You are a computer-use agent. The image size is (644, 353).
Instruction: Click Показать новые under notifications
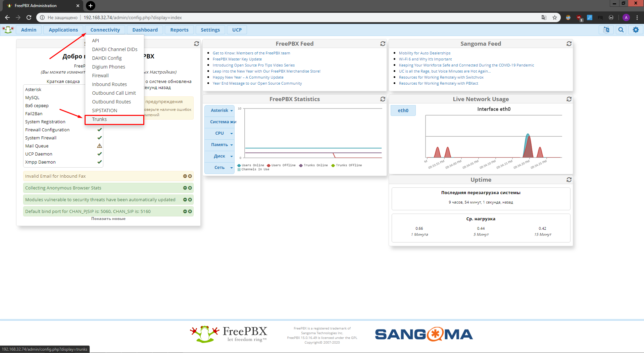pos(108,219)
